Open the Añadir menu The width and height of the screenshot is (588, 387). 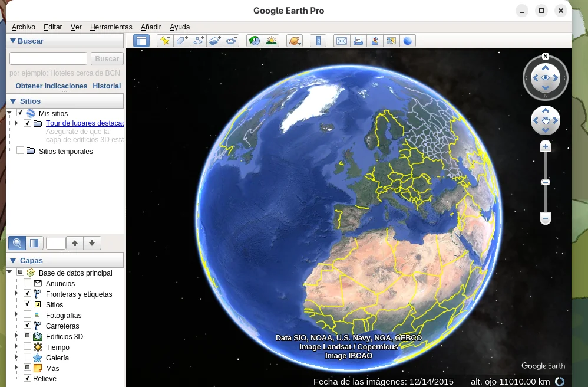(x=151, y=27)
